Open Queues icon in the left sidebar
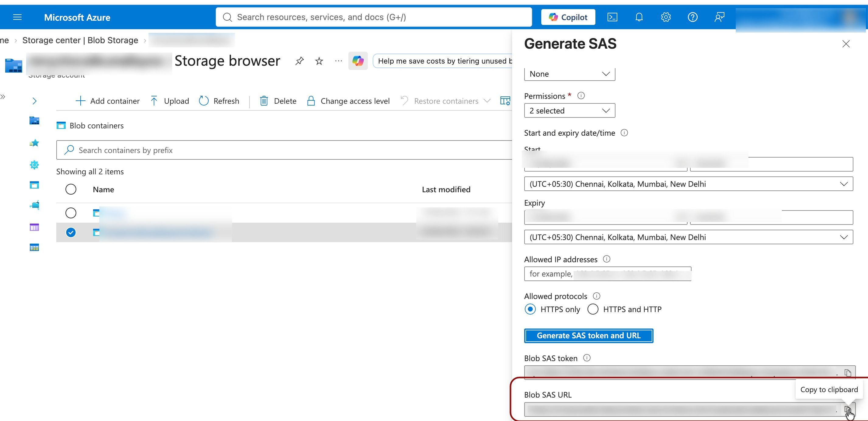This screenshot has width=868, height=421. click(34, 227)
